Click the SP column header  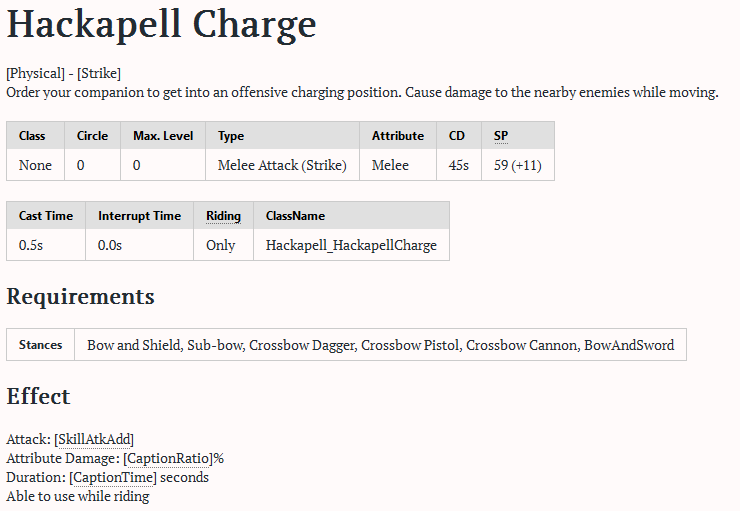[x=501, y=136]
